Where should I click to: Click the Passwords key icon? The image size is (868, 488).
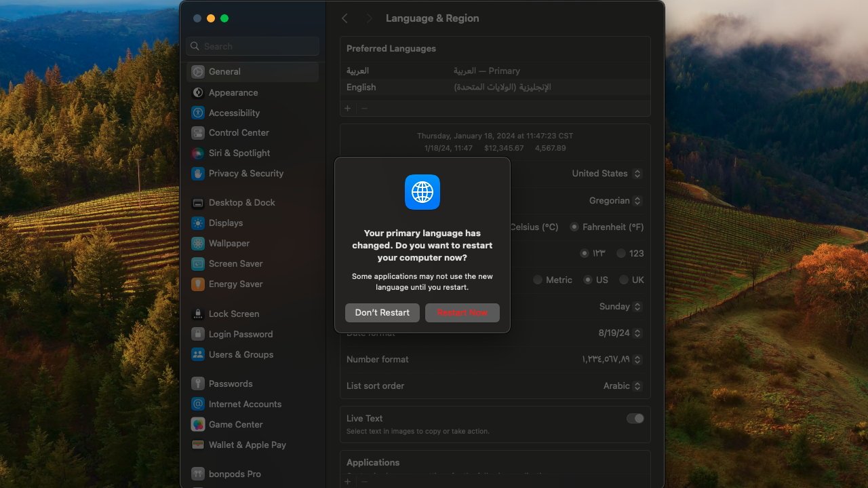[x=198, y=384]
